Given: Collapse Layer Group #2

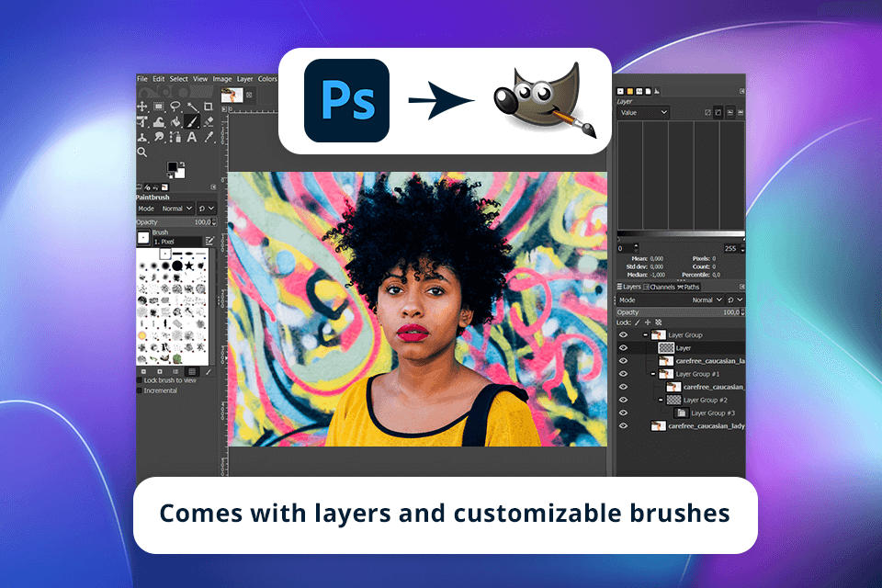Looking at the screenshot, I should (661, 400).
